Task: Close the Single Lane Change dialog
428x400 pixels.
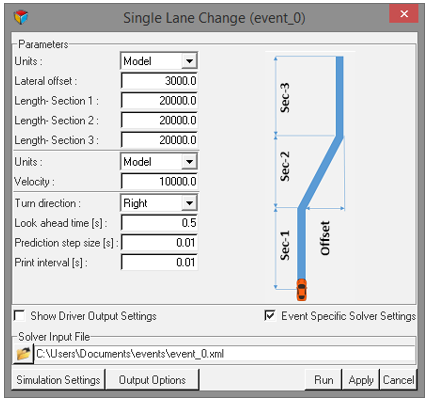Action: [x=404, y=14]
